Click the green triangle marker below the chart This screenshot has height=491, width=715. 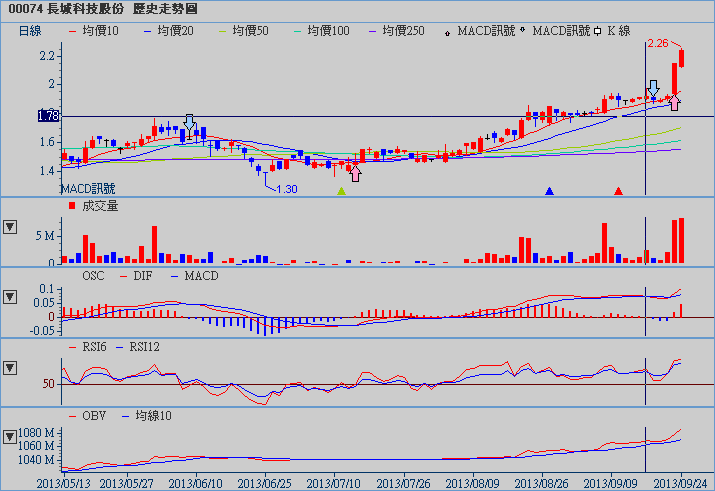point(342,190)
